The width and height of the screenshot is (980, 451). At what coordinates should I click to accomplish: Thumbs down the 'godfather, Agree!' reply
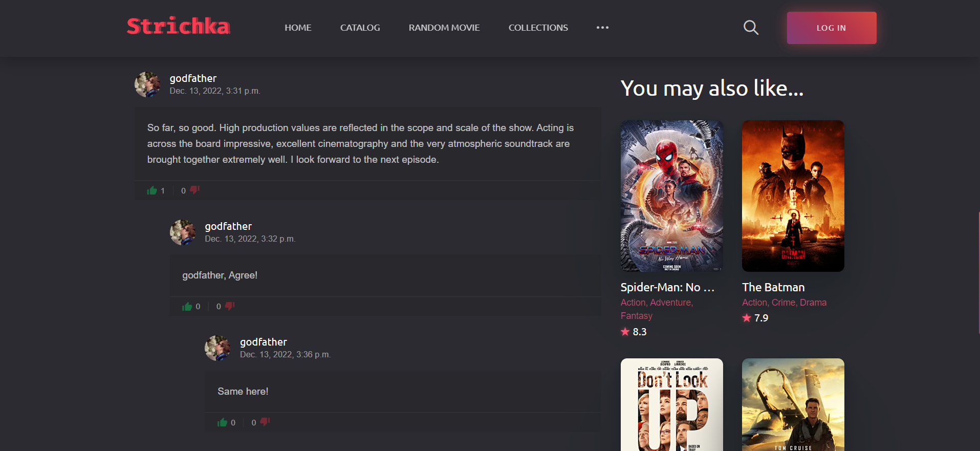[x=230, y=306]
